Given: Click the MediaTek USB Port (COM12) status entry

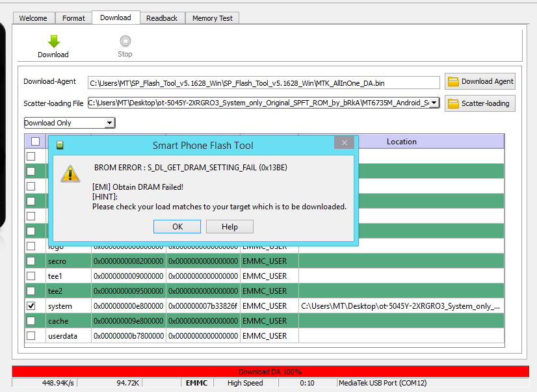Looking at the screenshot, I should click(x=382, y=383).
